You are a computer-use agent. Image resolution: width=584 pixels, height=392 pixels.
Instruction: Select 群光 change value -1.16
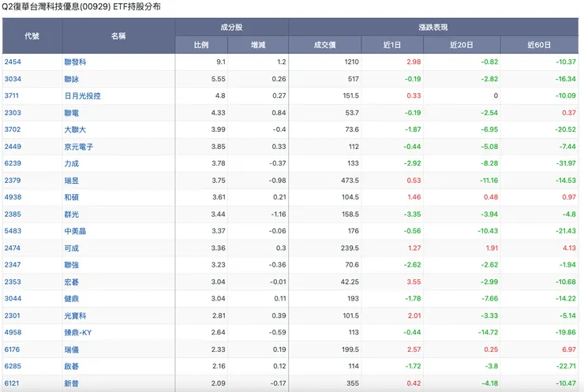click(279, 215)
